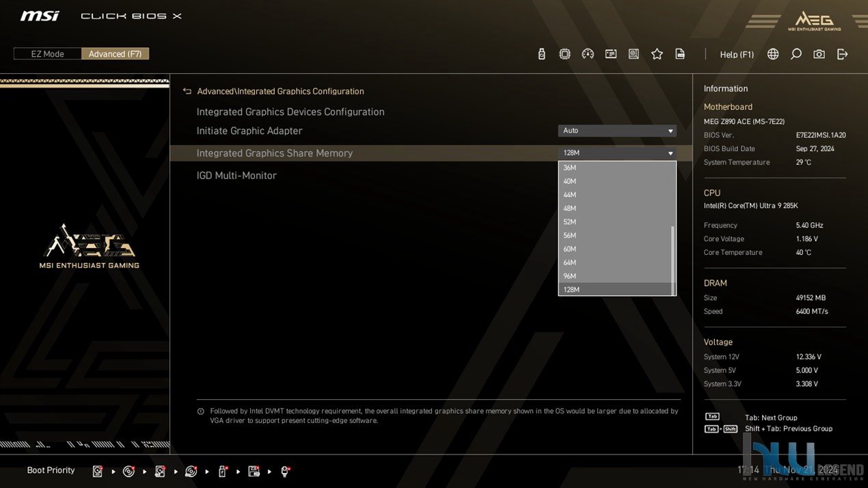Screen dimensions: 868x488
Task: Switch to EZ Mode
Action: pos(48,54)
